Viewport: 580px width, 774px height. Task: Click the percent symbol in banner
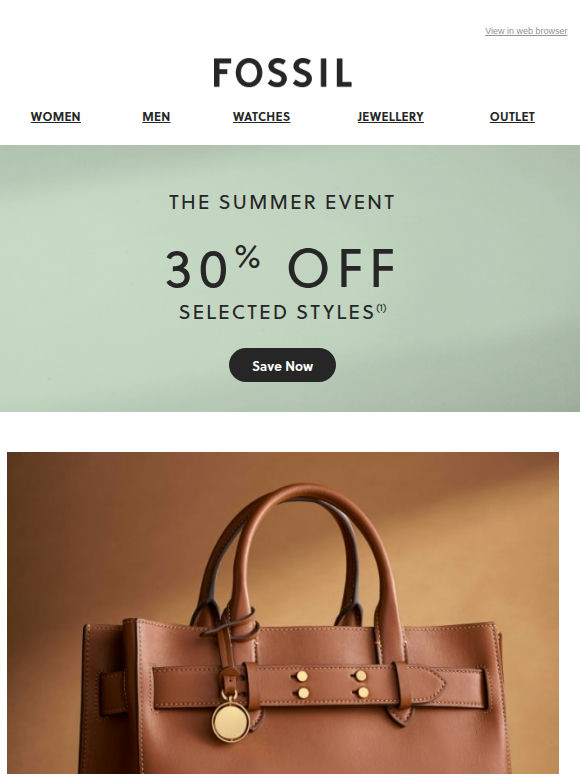[x=248, y=256]
